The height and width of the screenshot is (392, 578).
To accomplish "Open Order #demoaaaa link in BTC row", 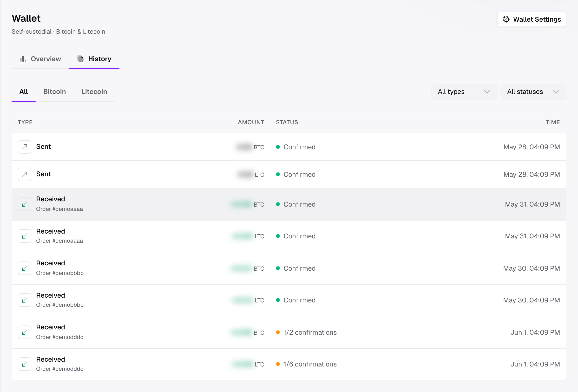I will point(59,209).
